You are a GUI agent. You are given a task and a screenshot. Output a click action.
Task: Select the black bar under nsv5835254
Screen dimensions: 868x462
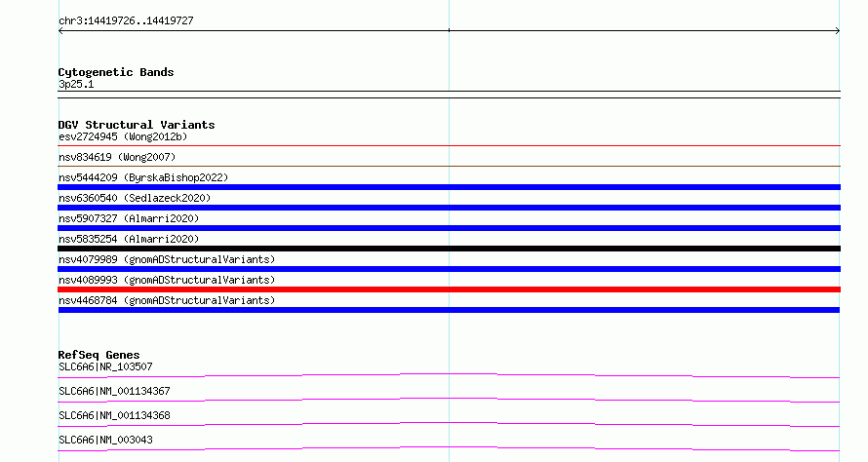[449, 249]
